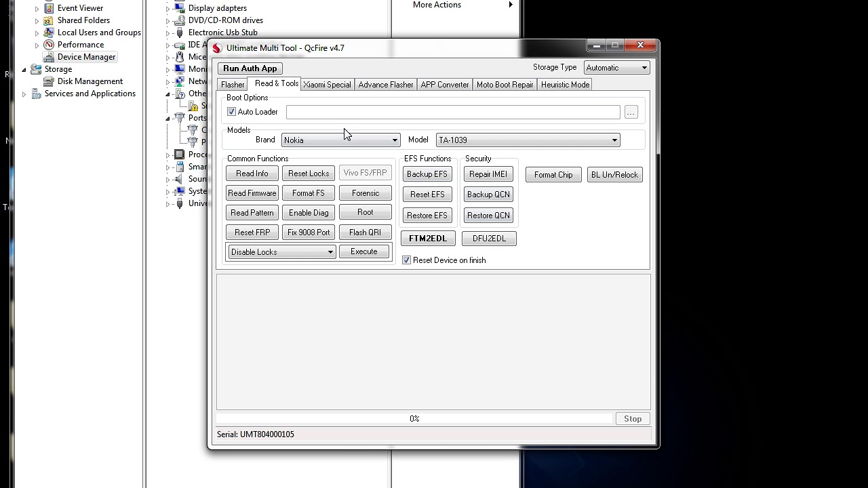
Task: Collapse the Ports device category
Action: [x=167, y=118]
